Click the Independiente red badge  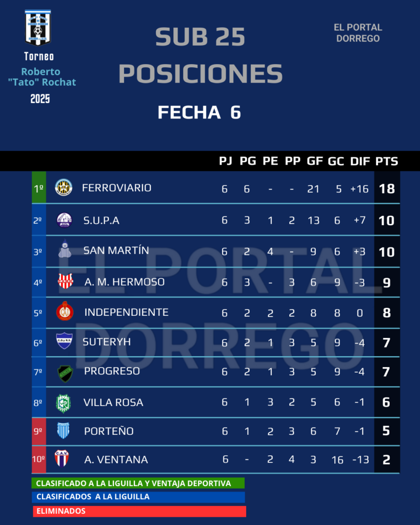65,311
